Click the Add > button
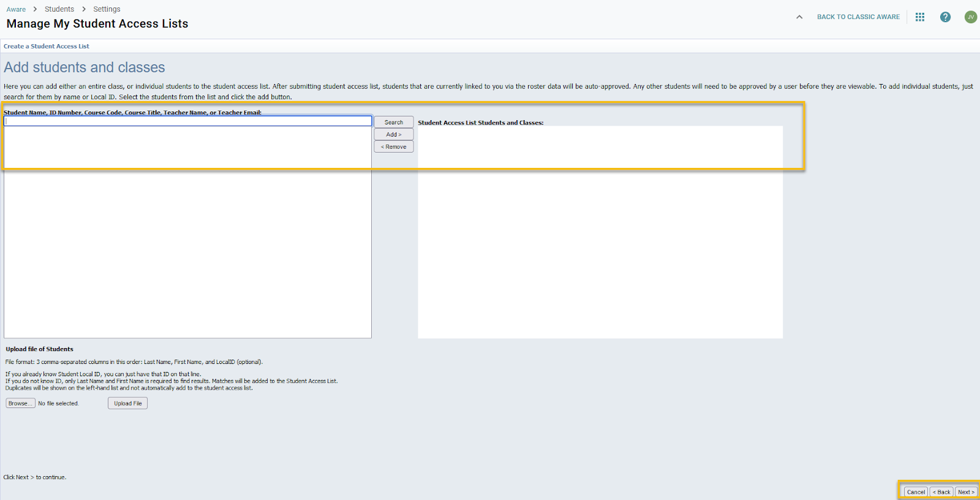Viewport: 980px width, 500px height. [x=394, y=135]
